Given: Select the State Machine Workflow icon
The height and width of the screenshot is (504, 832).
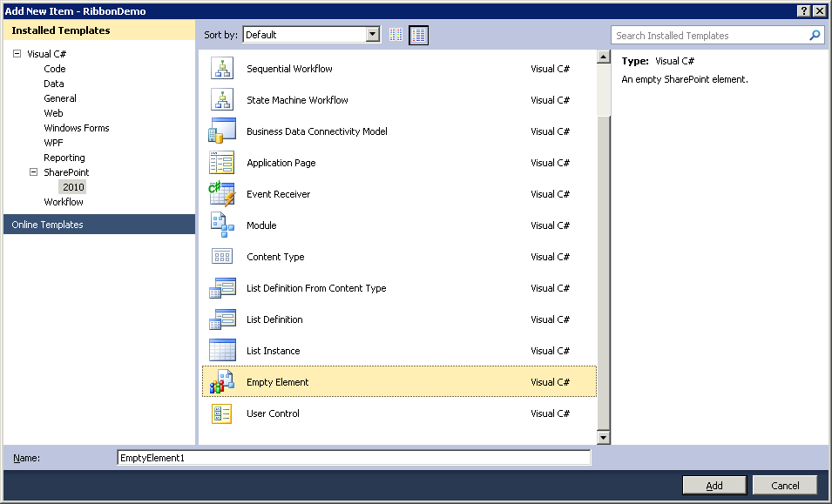Looking at the screenshot, I should (222, 99).
